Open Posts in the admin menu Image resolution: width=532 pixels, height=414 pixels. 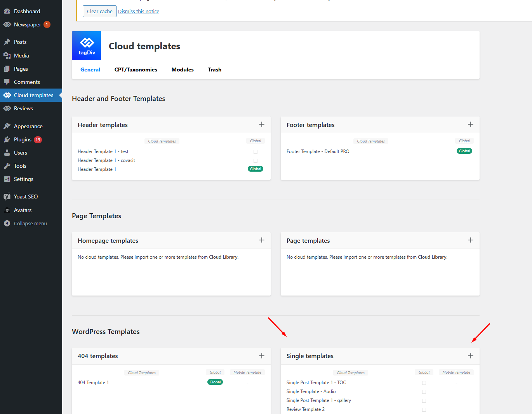(20, 42)
